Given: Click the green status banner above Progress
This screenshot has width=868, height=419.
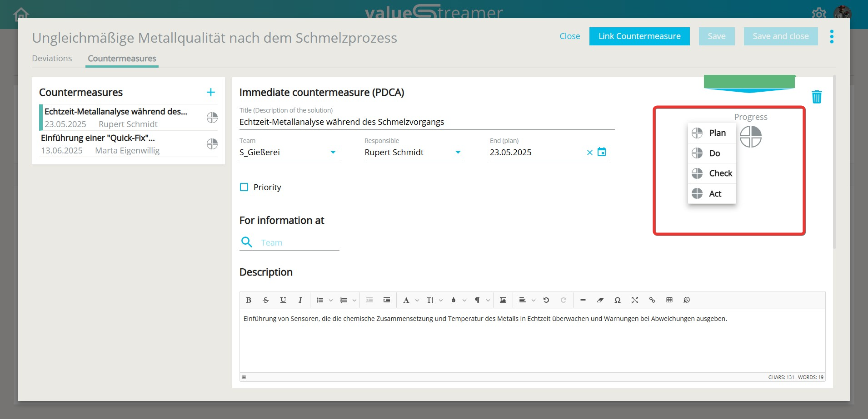Looking at the screenshot, I should point(749,82).
